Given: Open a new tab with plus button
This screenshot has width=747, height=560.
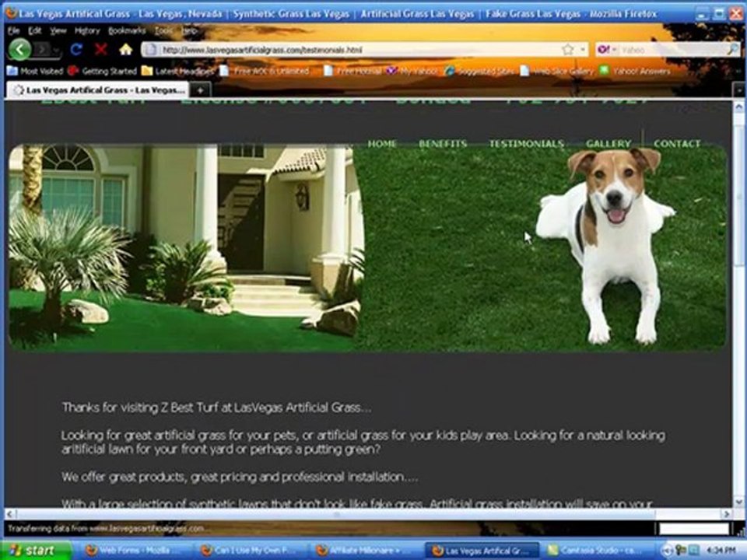Looking at the screenshot, I should 200,90.
